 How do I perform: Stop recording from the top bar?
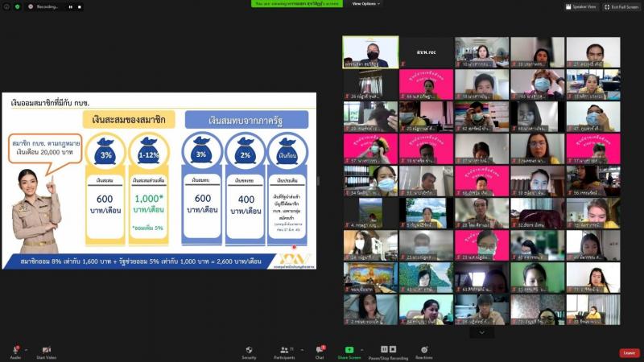79,7
